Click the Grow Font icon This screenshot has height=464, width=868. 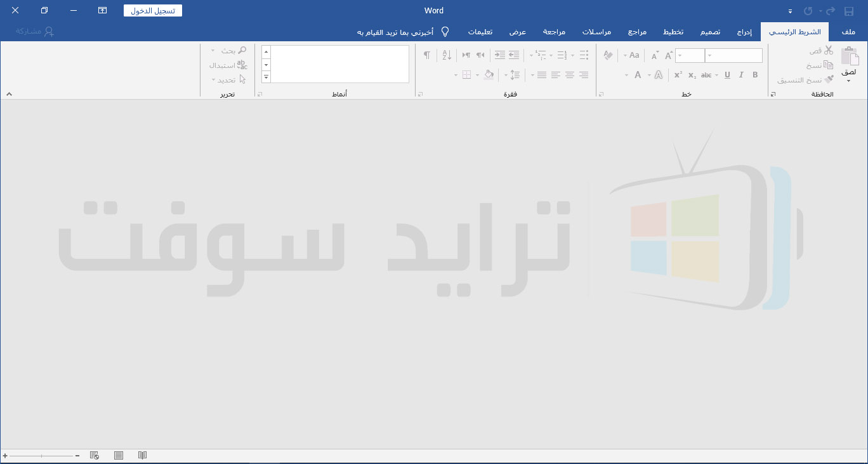pos(669,56)
